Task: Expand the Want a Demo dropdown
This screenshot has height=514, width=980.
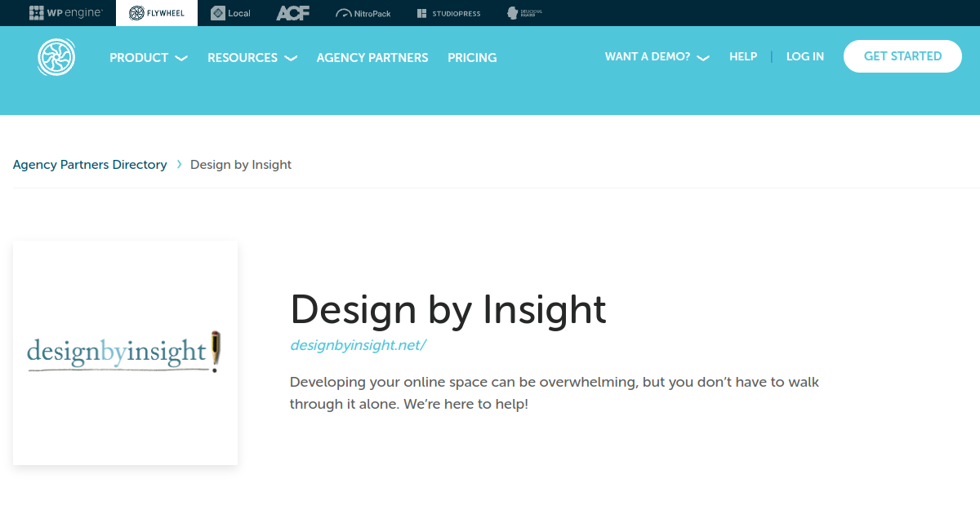Action: (657, 56)
